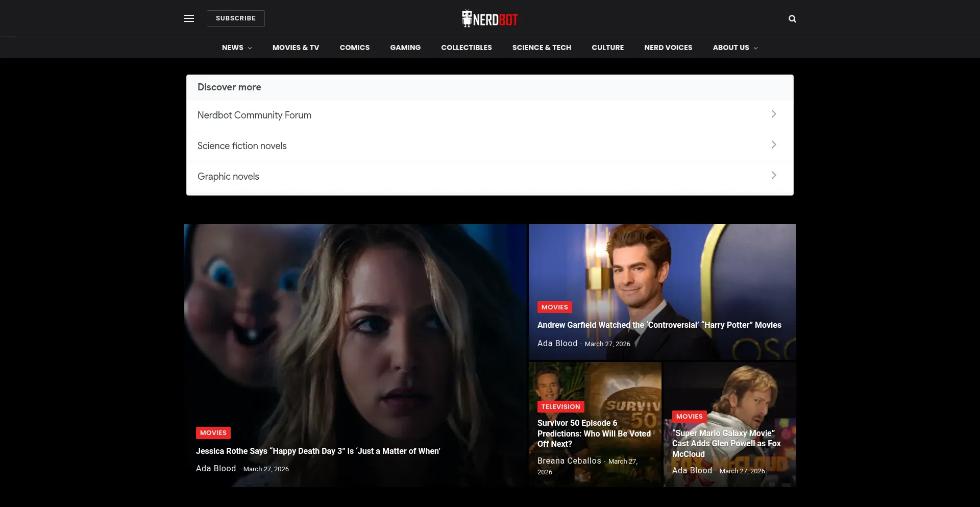Open the Graphic novels link

[489, 177]
